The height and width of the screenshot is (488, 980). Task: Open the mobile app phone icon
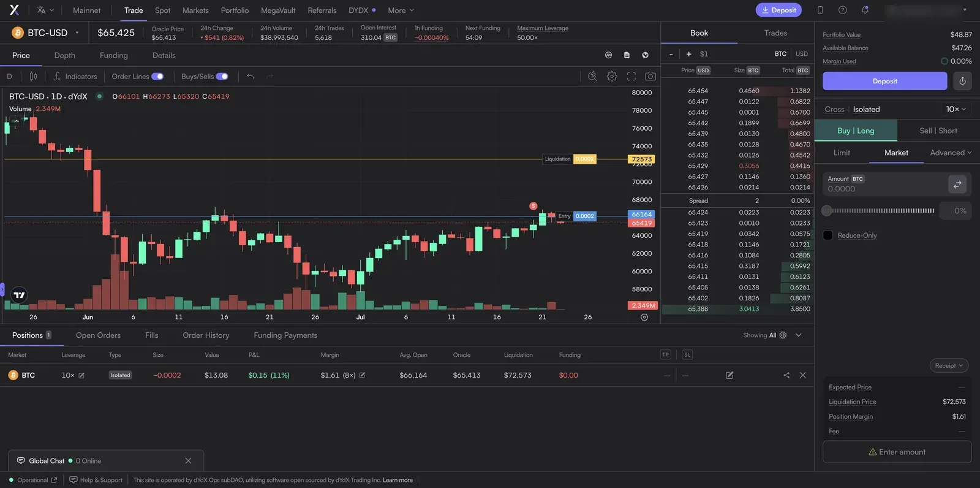tap(820, 10)
